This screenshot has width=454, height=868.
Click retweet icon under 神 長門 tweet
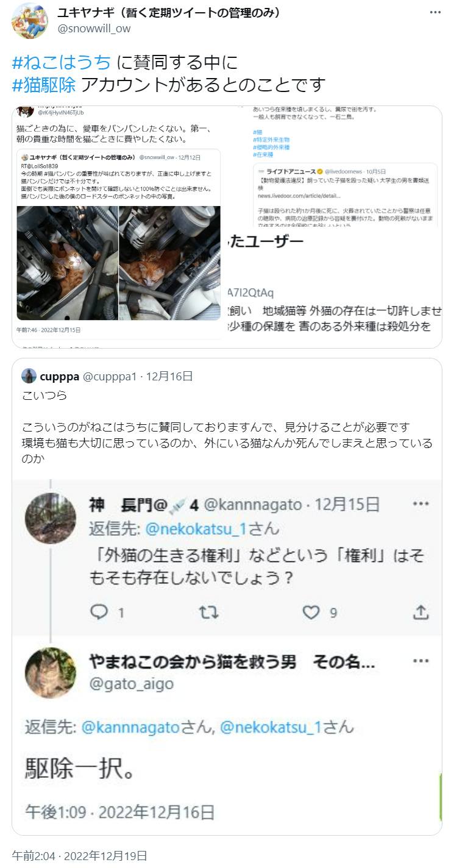click(209, 612)
